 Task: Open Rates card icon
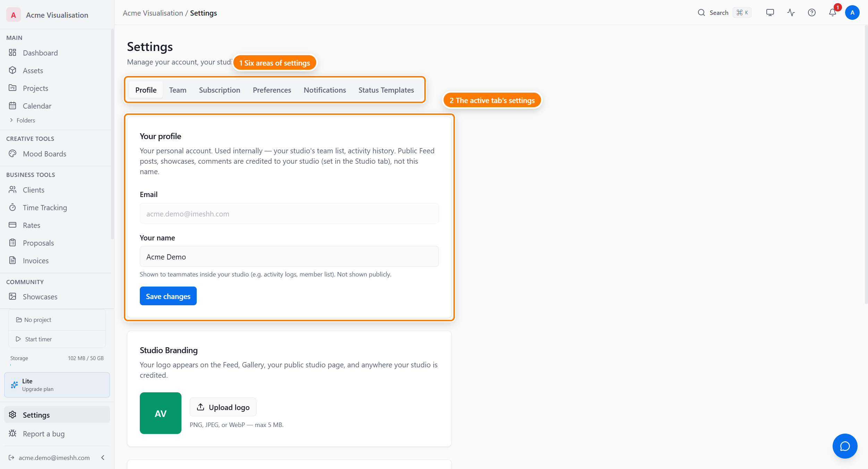click(12, 225)
